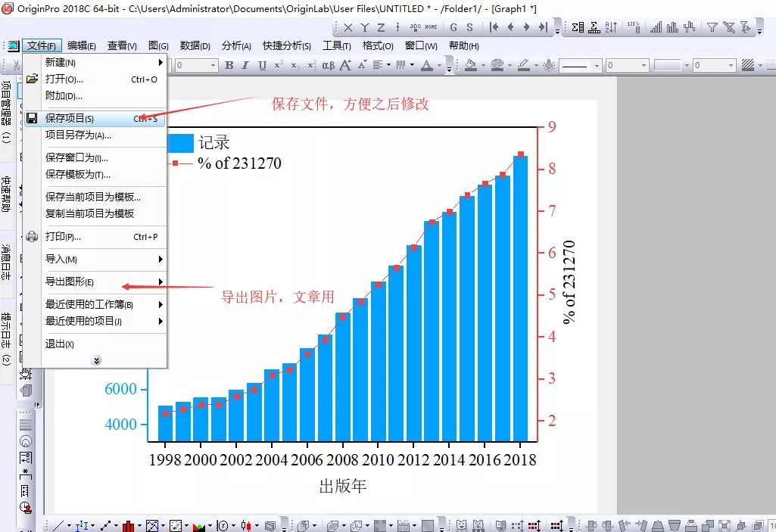This screenshot has width=776, height=532.
Task: Toggle underline text formatting
Action: (262, 65)
